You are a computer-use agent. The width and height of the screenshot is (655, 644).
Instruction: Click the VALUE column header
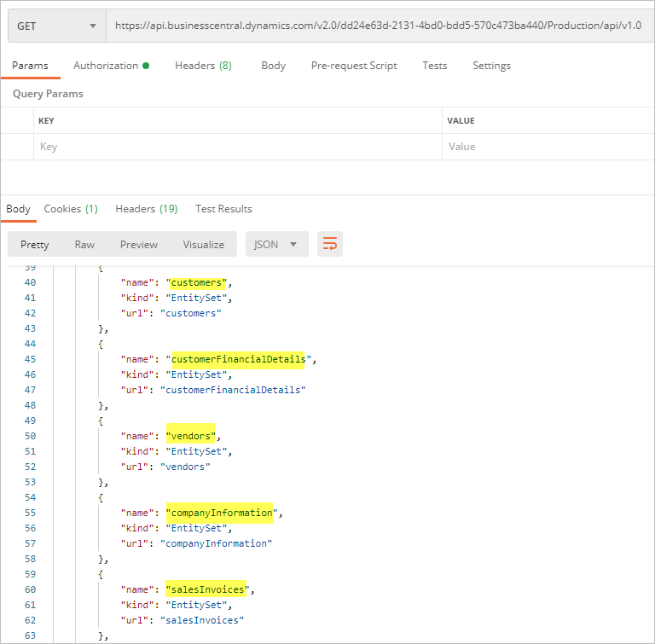(x=461, y=121)
